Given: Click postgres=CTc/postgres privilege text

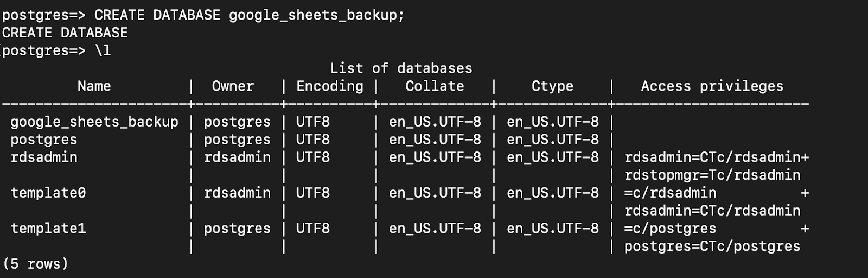Looking at the screenshot, I should click(712, 247).
